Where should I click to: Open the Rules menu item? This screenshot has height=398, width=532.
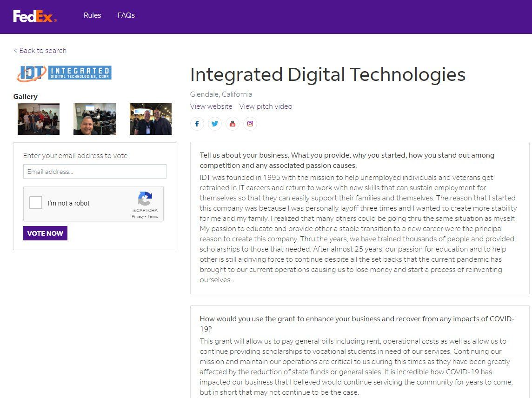92,15
